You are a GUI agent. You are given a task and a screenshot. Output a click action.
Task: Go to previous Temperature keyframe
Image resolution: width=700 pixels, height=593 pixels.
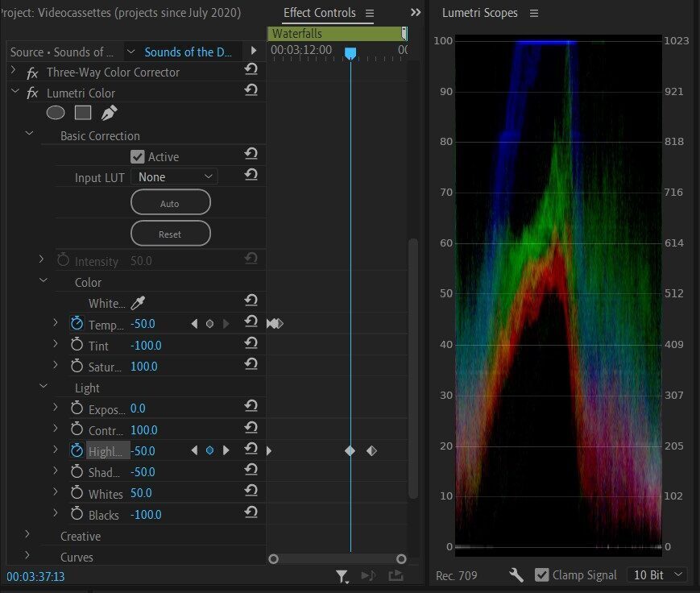coord(194,324)
